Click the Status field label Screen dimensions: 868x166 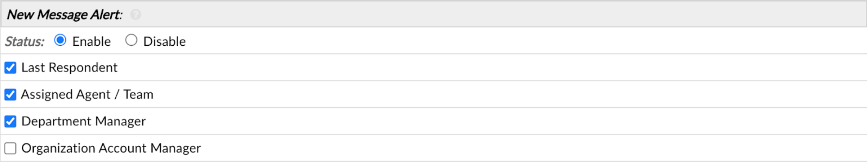(x=24, y=41)
